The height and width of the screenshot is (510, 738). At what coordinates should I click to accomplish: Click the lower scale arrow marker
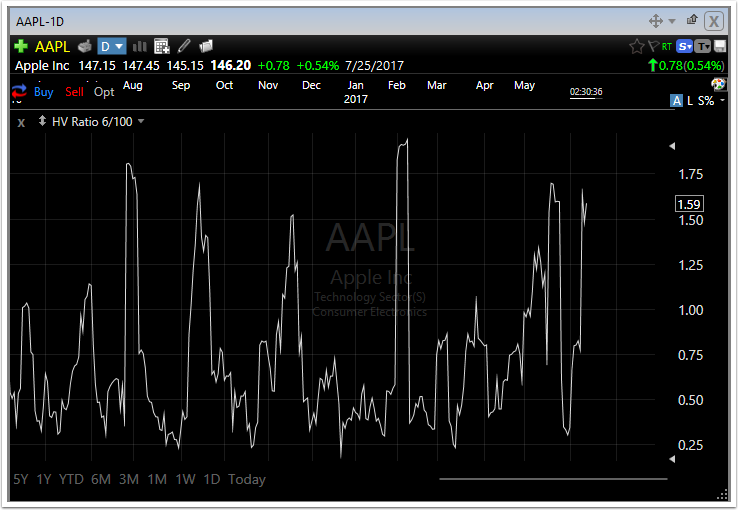[x=672, y=459]
